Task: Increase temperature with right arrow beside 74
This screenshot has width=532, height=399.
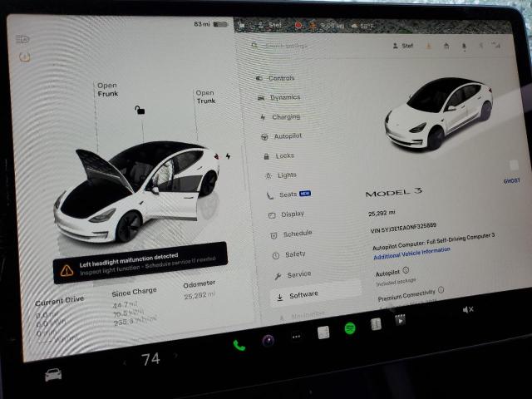Action: [x=175, y=356]
